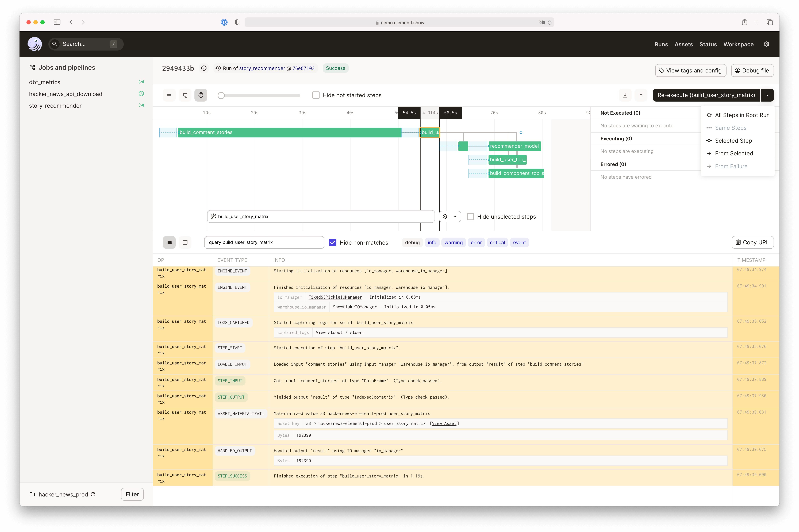Toggle the timed Gantt stopwatch icon
The height and width of the screenshot is (532, 799).
(201, 95)
